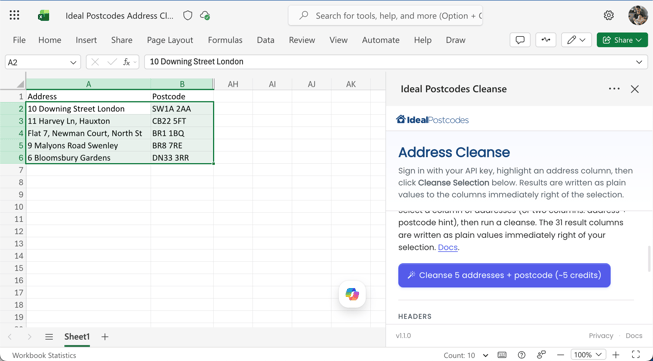The height and width of the screenshot is (361, 653).
Task: Switch to the View tab
Action: coord(338,40)
